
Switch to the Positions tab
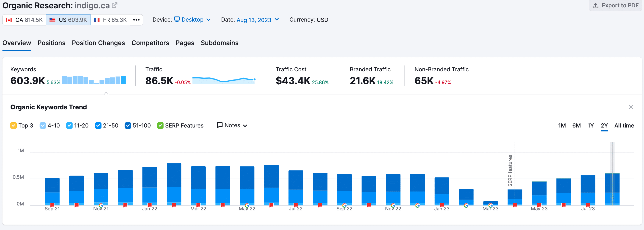(51, 43)
